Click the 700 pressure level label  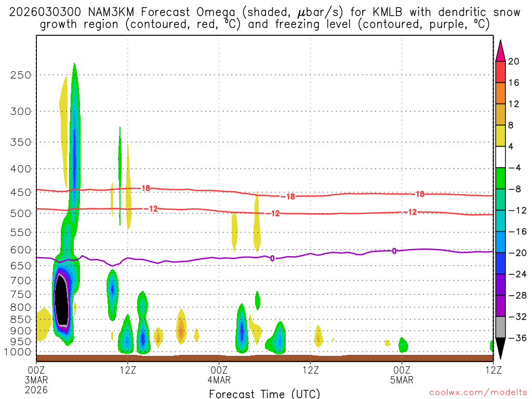pyautogui.click(x=21, y=281)
